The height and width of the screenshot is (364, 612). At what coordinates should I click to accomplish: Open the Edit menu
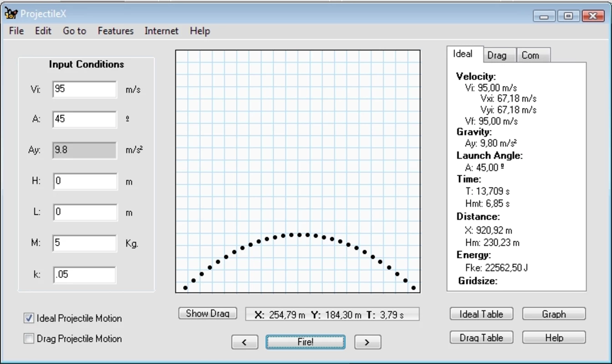coord(43,31)
